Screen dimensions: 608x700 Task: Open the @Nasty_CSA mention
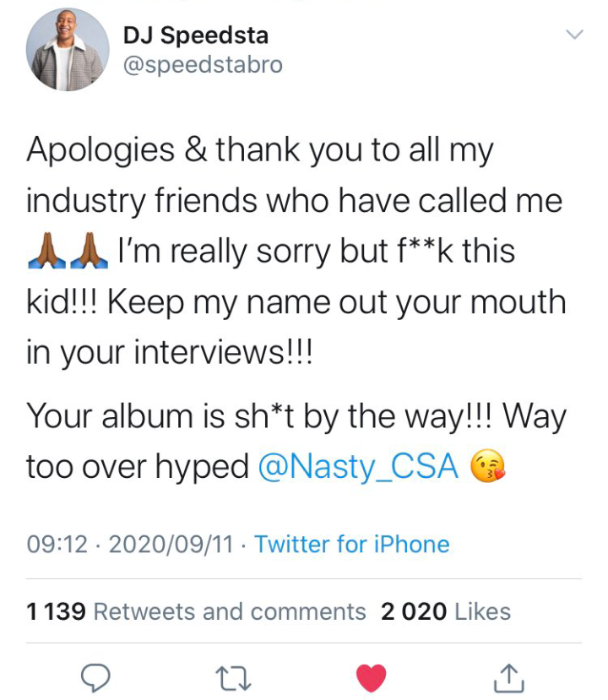pyautogui.click(x=358, y=466)
